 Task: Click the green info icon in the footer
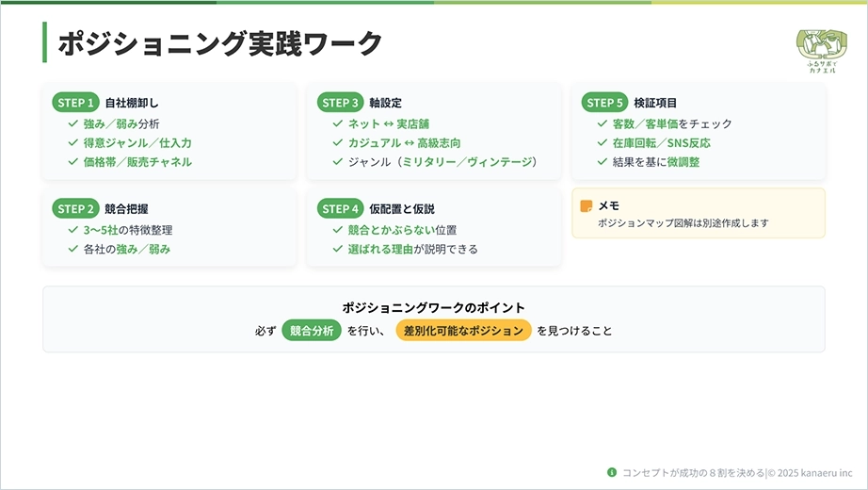(x=612, y=472)
